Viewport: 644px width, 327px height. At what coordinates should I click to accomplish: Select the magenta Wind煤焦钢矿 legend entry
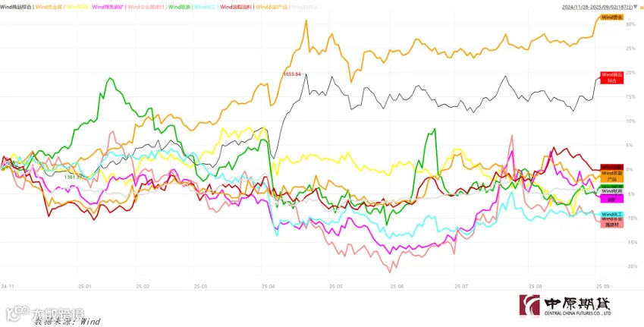click(x=108, y=7)
